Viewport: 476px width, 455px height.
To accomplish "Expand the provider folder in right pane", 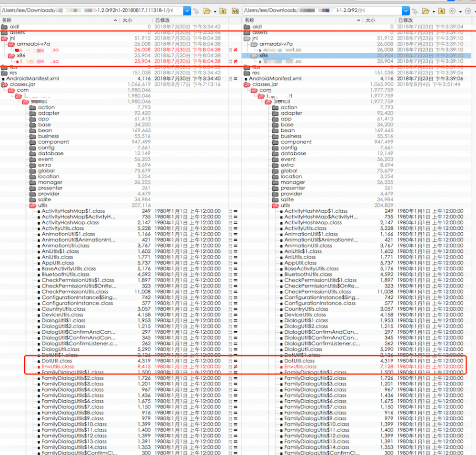I will click(x=276, y=194).
